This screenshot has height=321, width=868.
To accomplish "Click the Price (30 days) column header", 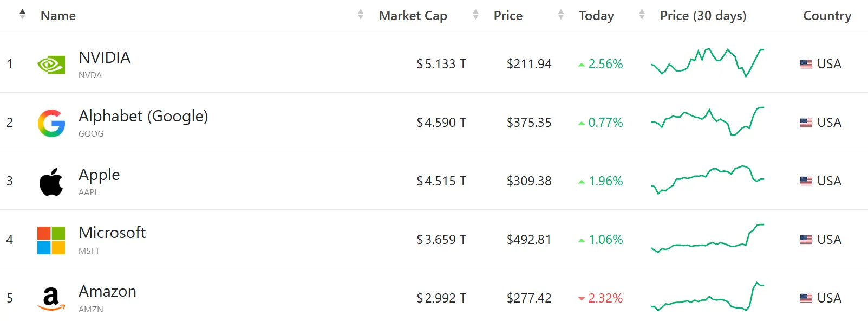I will pos(703,16).
